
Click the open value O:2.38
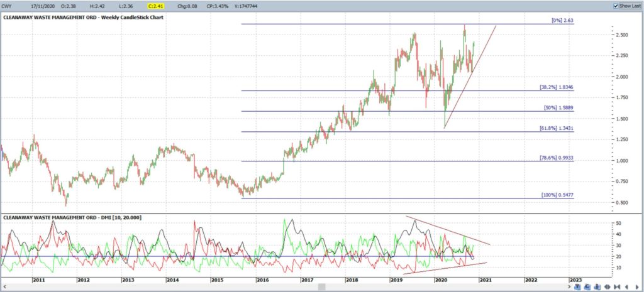(67, 6)
